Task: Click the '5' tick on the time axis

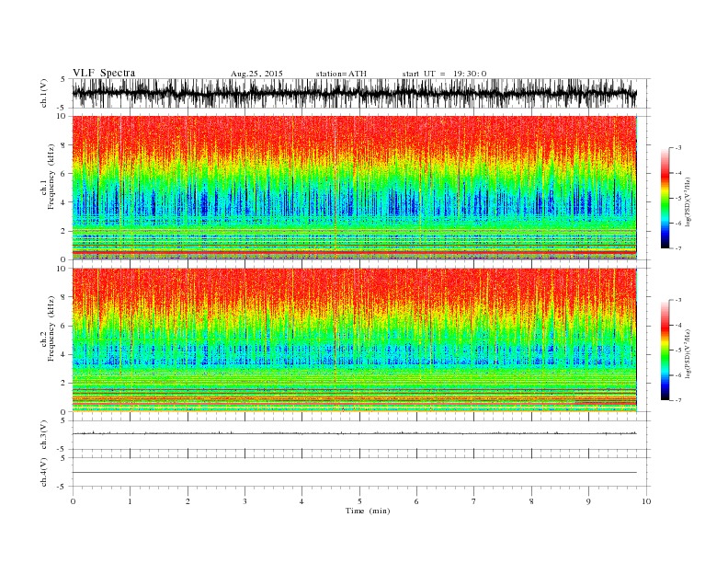Action: coord(359,501)
